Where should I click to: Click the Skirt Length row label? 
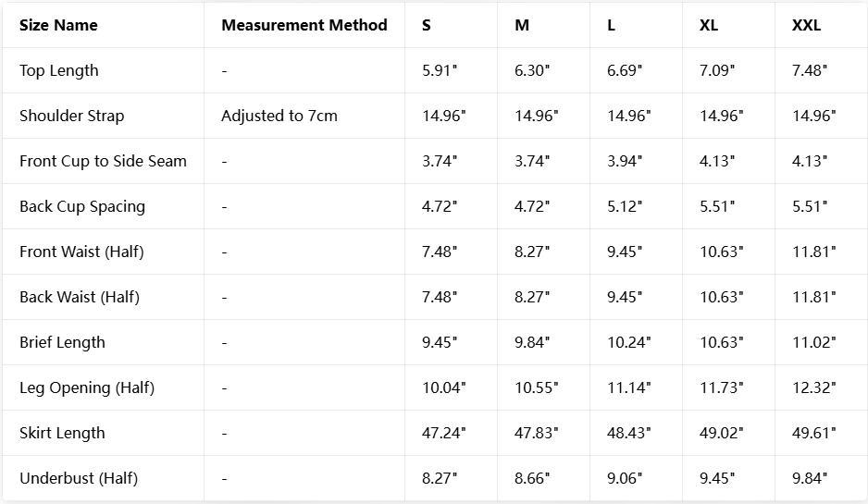[x=62, y=434]
